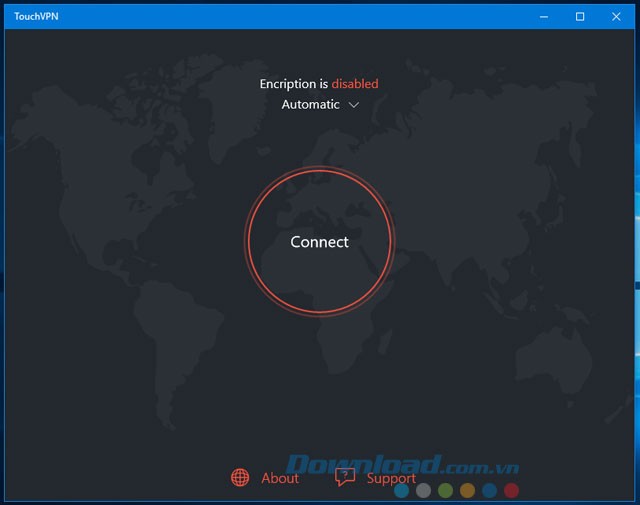Select the green dot at bottom
The height and width of the screenshot is (505, 640).
446,490
